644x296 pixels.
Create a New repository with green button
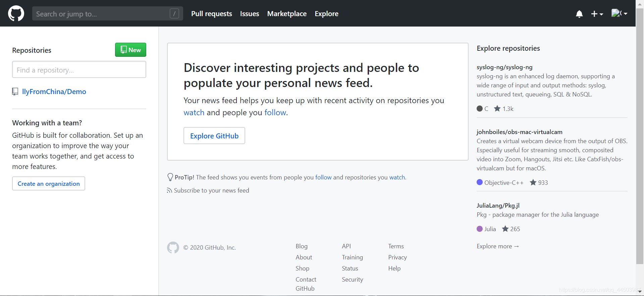(130, 50)
